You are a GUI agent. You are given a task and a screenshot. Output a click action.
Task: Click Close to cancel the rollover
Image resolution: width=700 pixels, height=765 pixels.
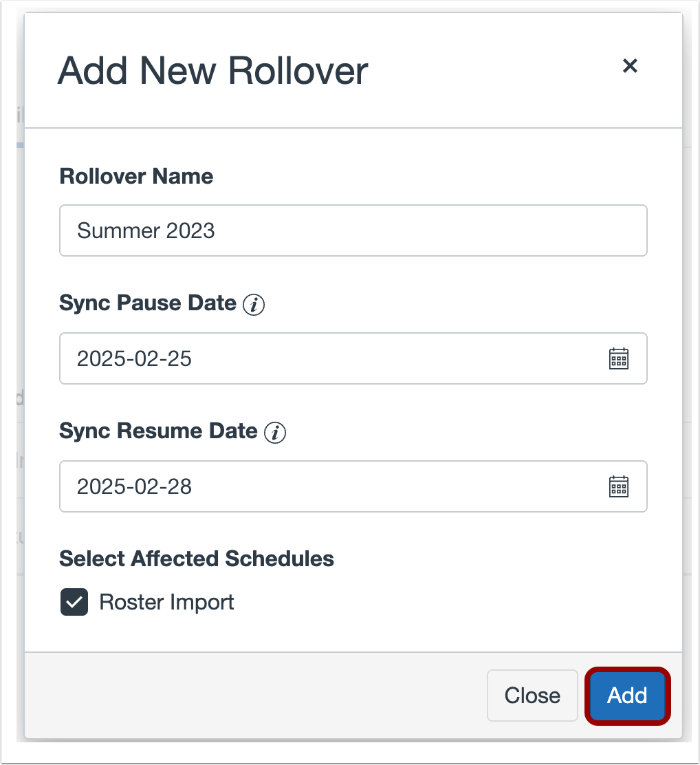[x=532, y=696]
